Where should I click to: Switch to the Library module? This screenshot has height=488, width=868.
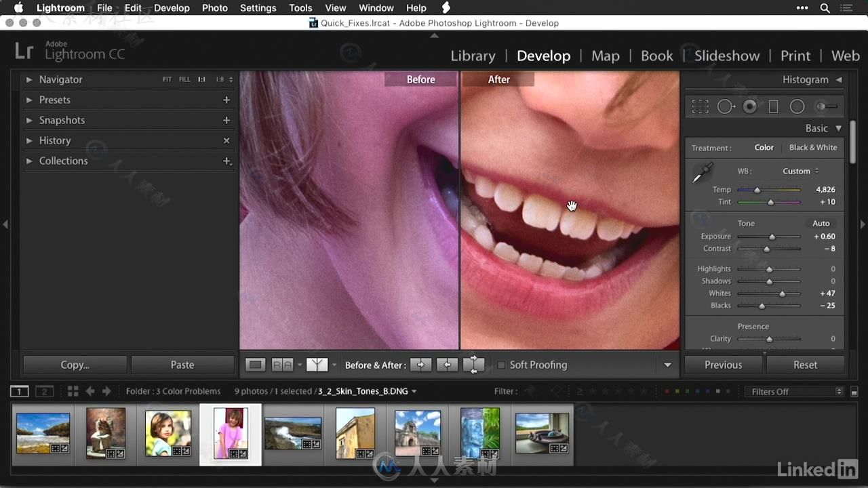pos(473,56)
